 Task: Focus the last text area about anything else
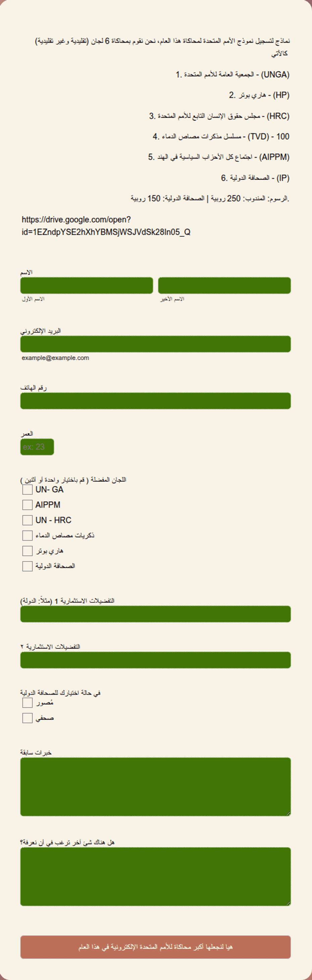click(x=155, y=877)
